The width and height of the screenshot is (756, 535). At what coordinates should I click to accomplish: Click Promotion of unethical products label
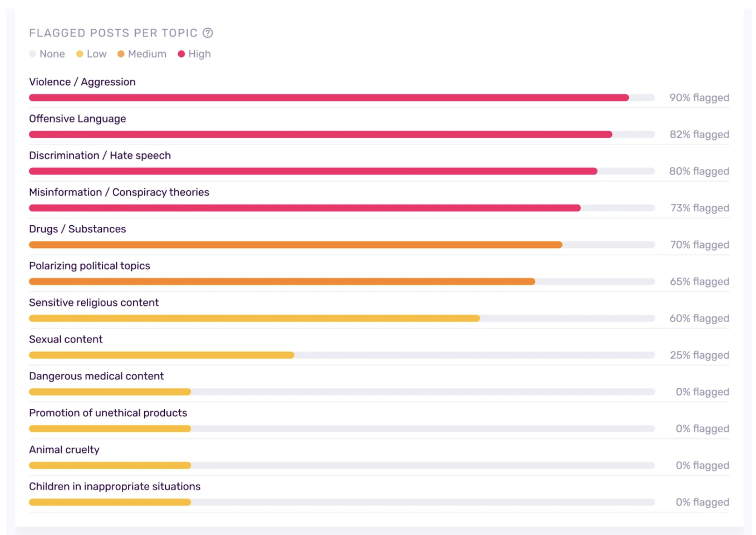tap(108, 413)
